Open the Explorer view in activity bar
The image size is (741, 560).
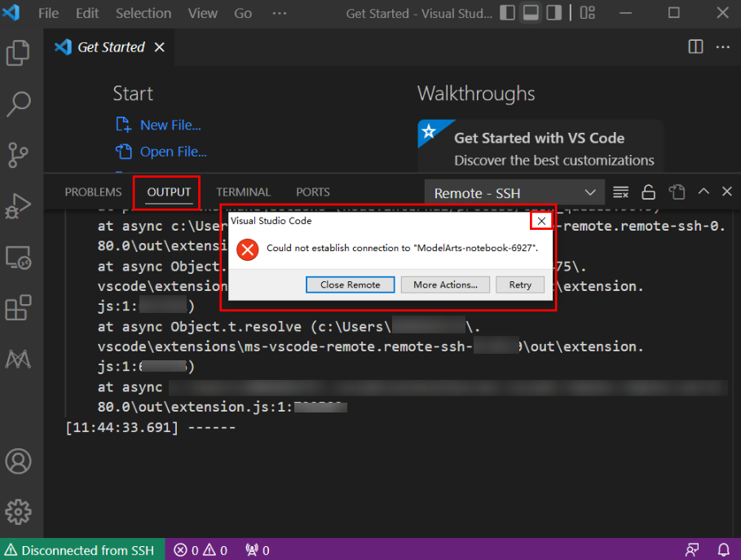coord(18,52)
